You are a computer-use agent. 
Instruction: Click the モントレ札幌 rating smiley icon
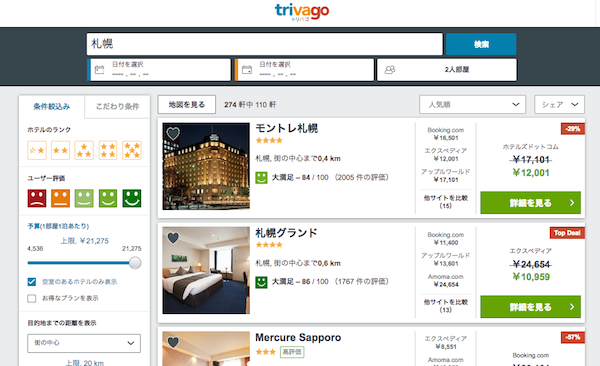click(261, 178)
